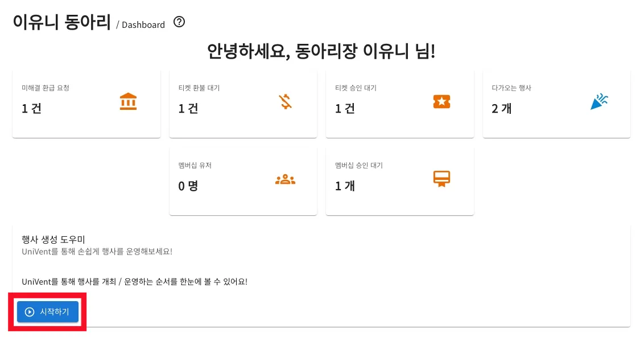Click the 이유니 동아리 page title

coord(62,22)
